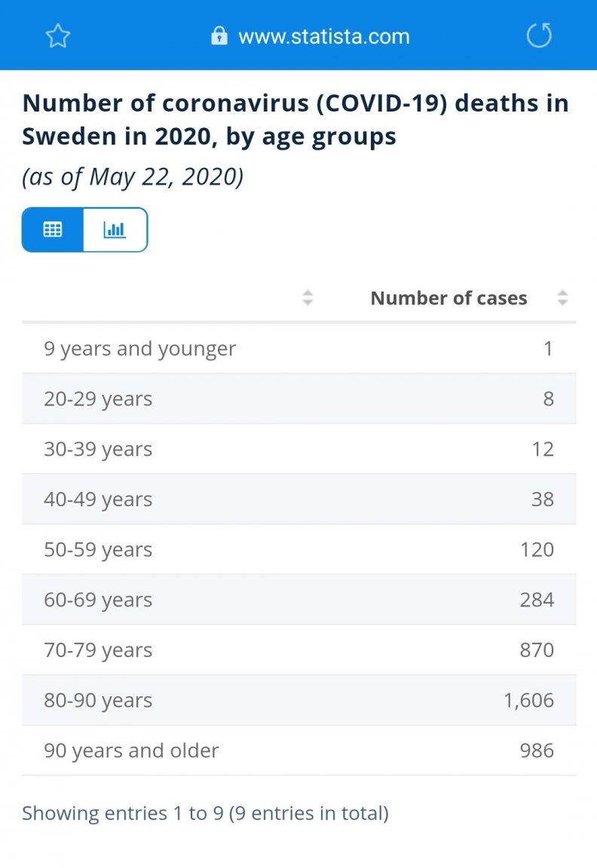Switch to table view
This screenshot has width=597, height=868.
[53, 230]
